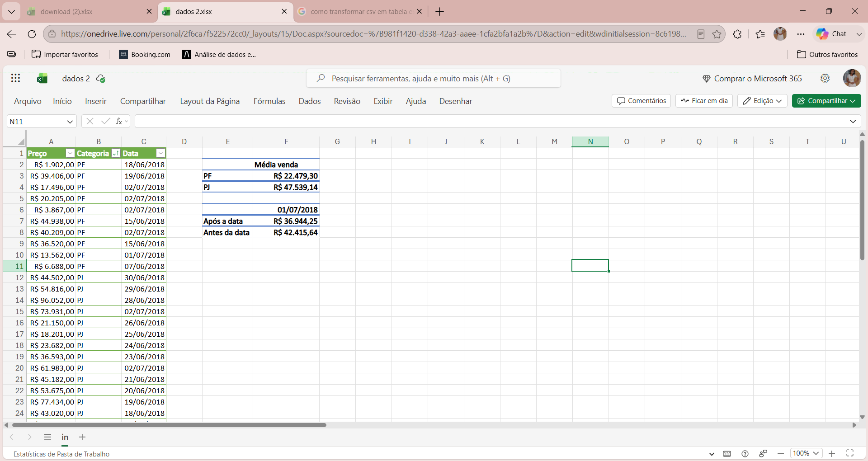This screenshot has height=461, width=868.
Task: Toggle full screen view icon in status bar
Action: click(x=850, y=453)
